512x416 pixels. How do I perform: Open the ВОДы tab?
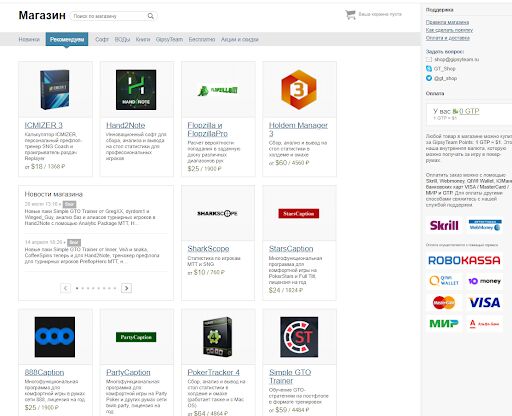point(122,39)
